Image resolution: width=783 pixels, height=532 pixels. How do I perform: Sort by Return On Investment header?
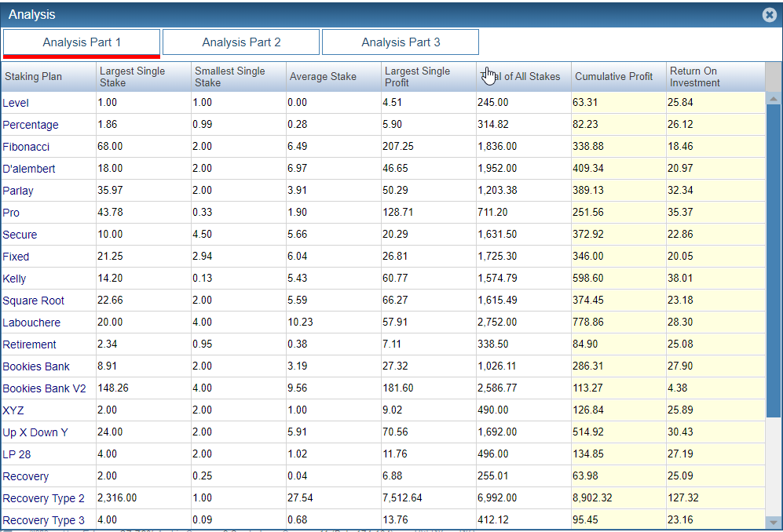click(x=694, y=77)
